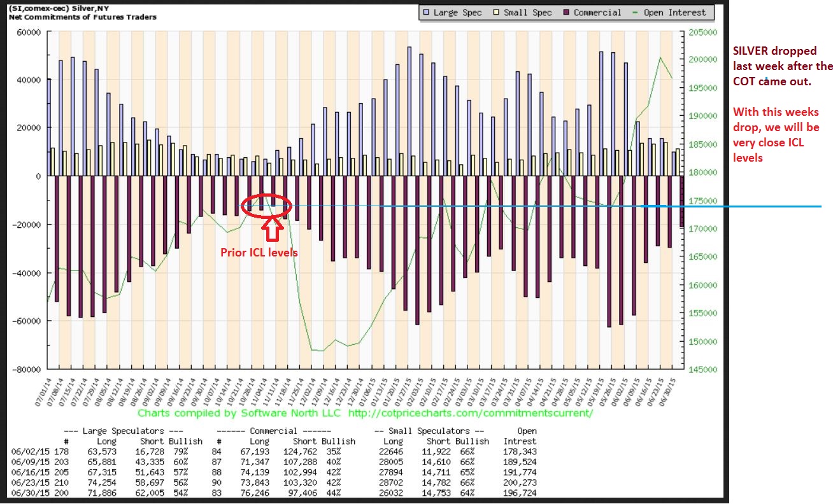Image resolution: width=833 pixels, height=504 pixels.
Task: Click the 11,922 small speculator short value
Action: tap(436, 451)
